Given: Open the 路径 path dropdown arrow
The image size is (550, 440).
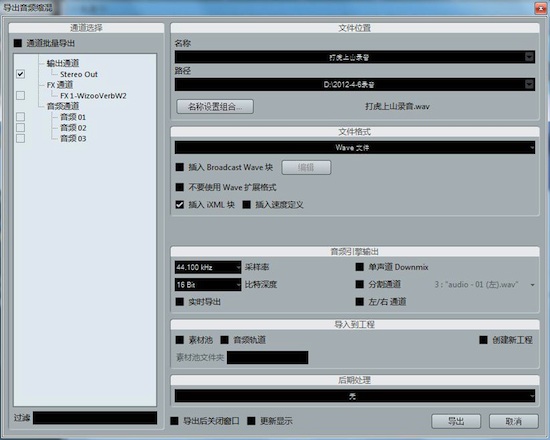Looking at the screenshot, I should (x=529, y=84).
